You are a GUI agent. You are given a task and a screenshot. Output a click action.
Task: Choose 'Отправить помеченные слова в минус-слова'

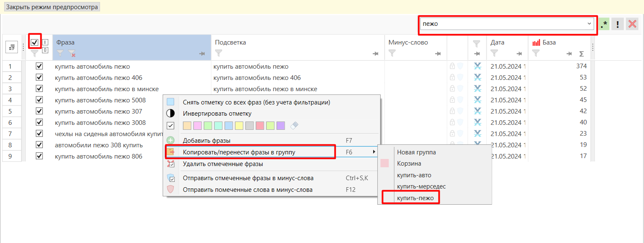tap(272, 189)
